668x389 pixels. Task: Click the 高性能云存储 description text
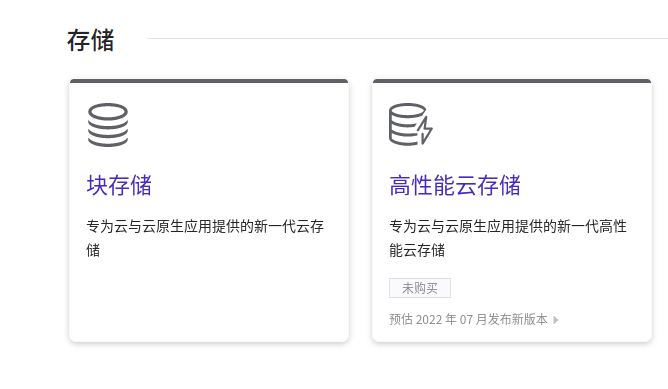[508, 238]
